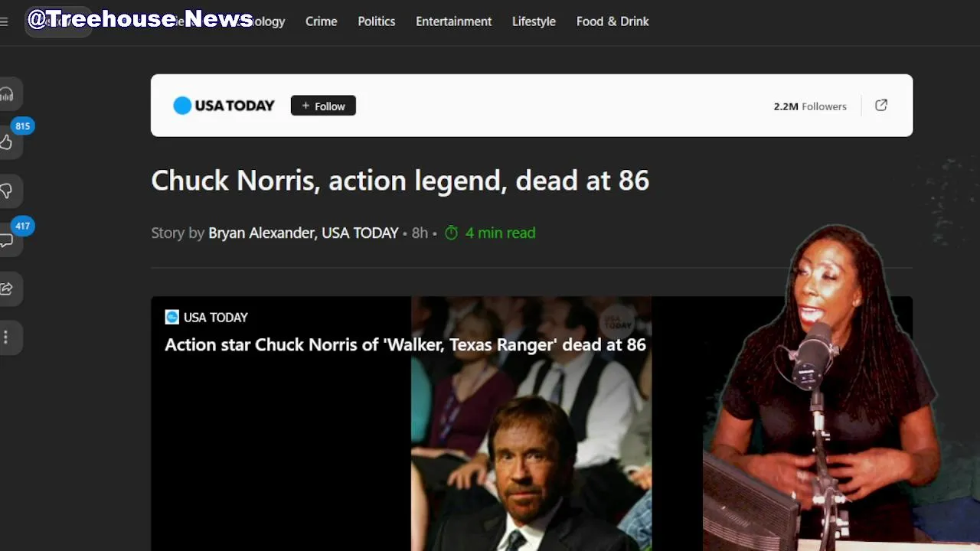This screenshot has height=551, width=980.
Task: Click video title about Walker, Texas Ranger
Action: [x=406, y=344]
